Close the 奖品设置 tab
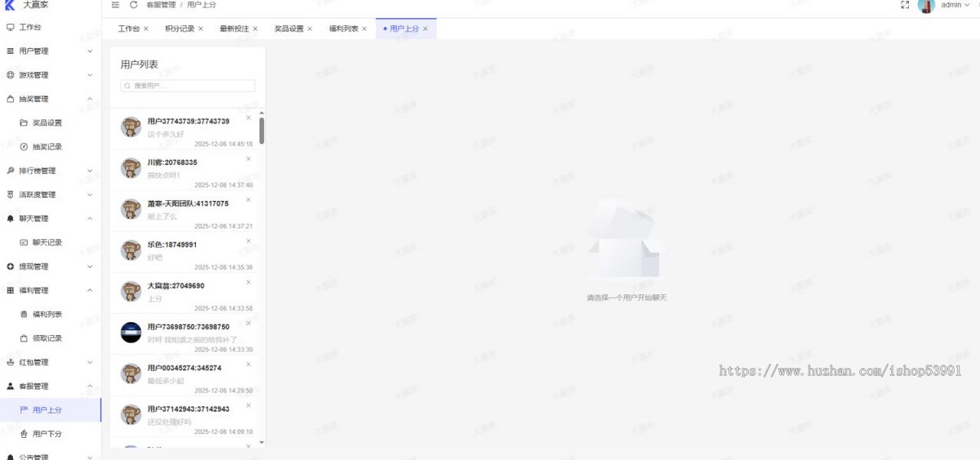 pyautogui.click(x=310, y=29)
